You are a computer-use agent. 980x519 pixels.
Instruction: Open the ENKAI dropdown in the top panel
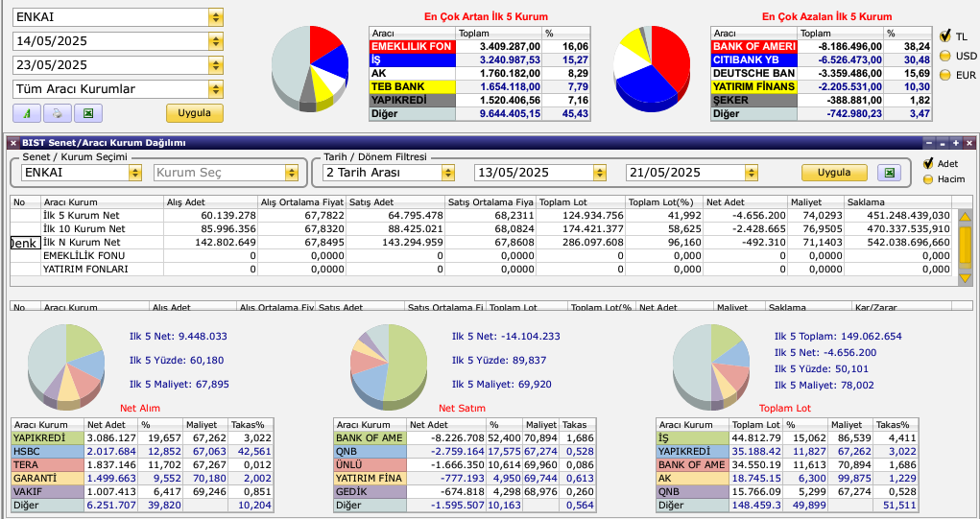point(216,17)
